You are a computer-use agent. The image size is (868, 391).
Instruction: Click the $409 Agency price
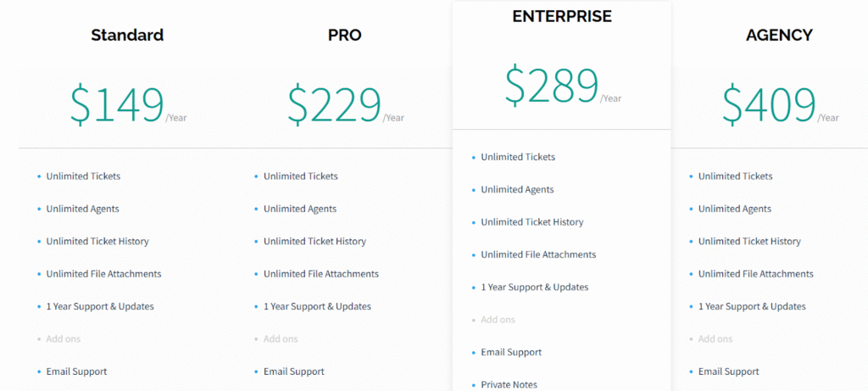tap(780, 105)
